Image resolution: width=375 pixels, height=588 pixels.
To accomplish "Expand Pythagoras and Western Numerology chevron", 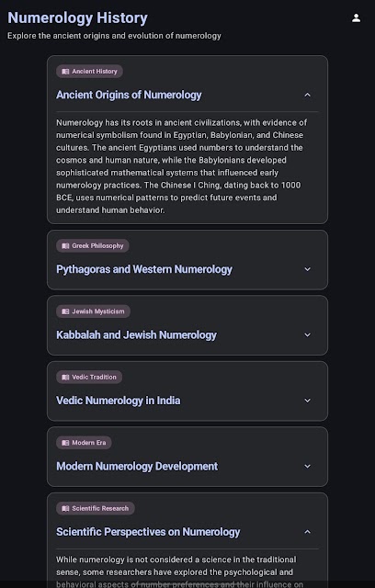I will [x=308, y=269].
